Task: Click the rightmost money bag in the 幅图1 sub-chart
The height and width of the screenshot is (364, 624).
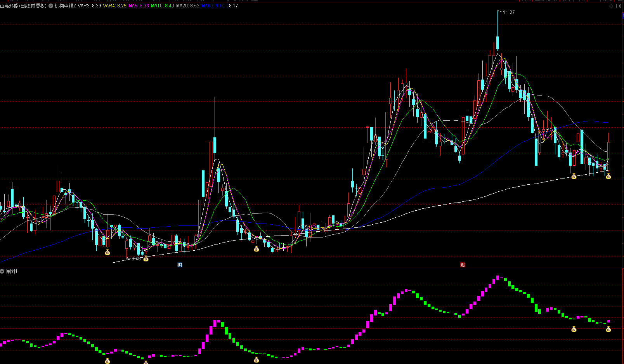Action: point(608,329)
